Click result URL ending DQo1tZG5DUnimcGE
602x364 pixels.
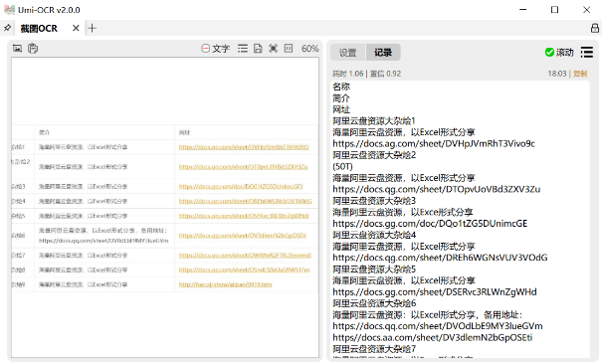point(430,223)
